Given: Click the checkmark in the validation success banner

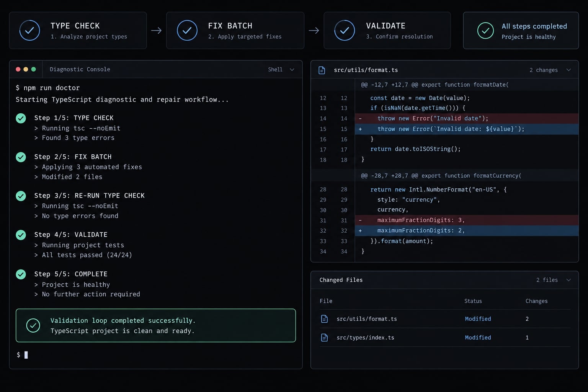Looking at the screenshot, I should pyautogui.click(x=33, y=325).
